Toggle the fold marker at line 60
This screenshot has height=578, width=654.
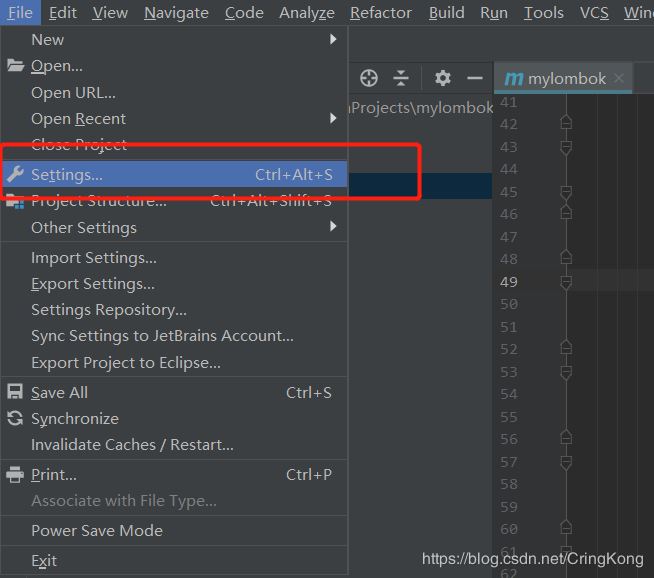pos(566,528)
